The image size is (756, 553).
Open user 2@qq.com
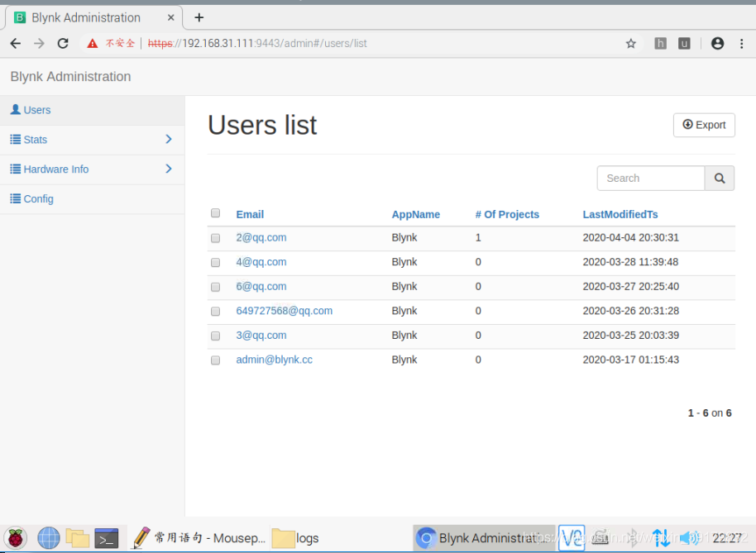(261, 237)
